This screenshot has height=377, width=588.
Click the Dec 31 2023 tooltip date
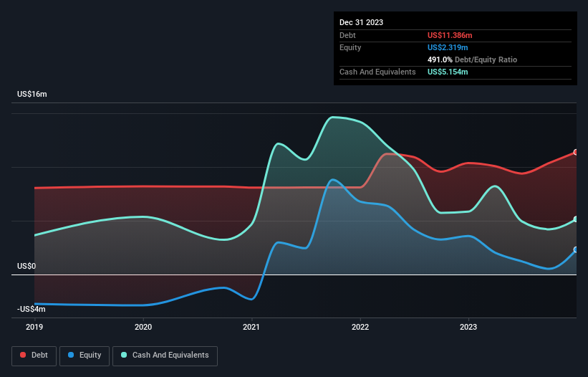pos(361,22)
